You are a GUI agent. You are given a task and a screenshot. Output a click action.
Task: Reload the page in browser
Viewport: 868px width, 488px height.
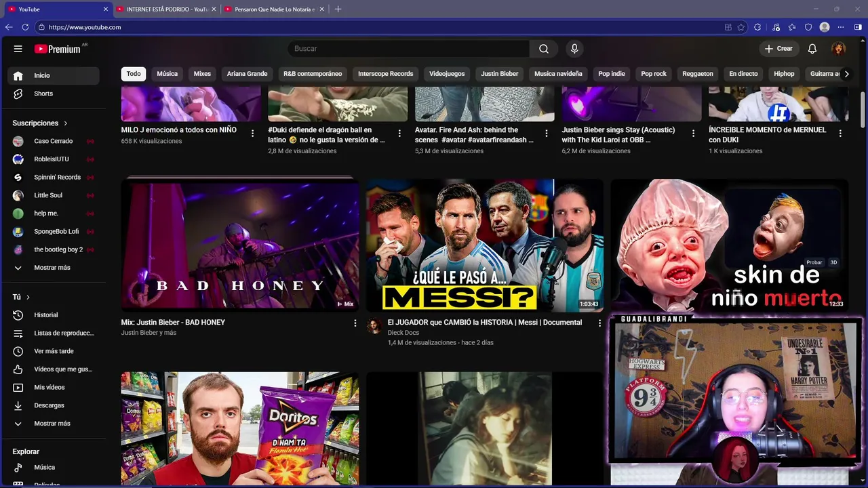(25, 27)
